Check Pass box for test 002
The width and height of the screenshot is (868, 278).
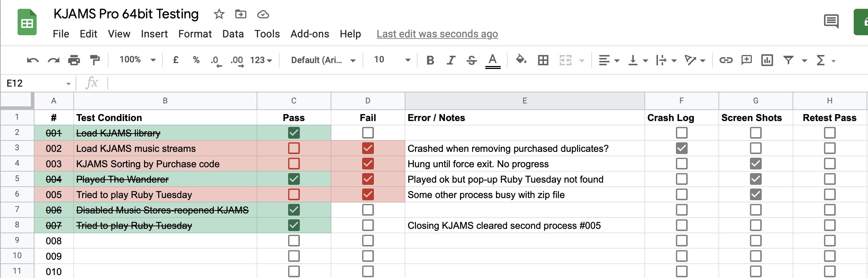coord(294,148)
